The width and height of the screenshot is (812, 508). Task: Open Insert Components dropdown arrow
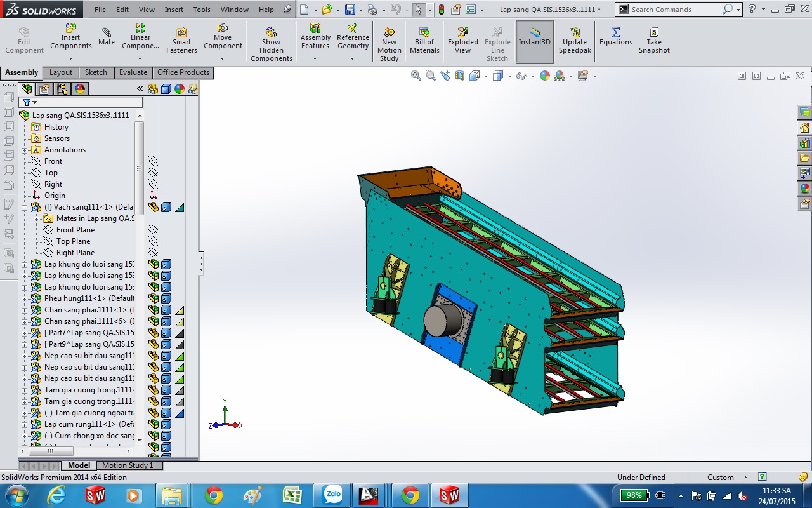coord(71,58)
